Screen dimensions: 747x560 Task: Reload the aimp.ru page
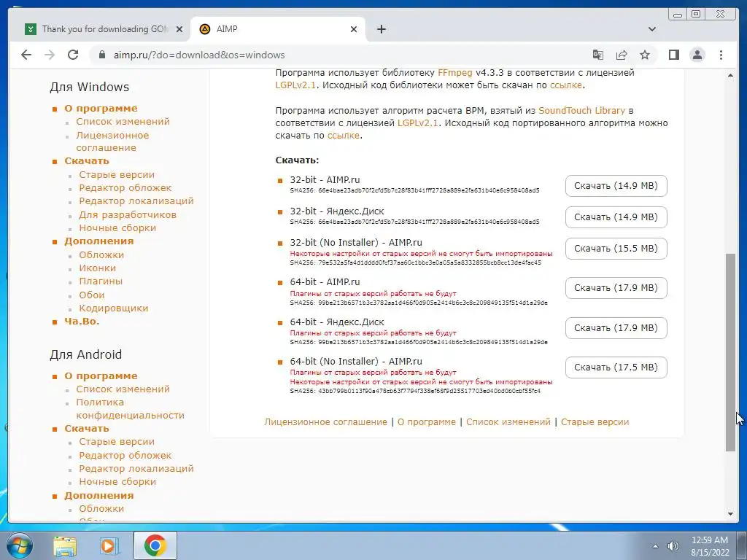[x=72, y=55]
